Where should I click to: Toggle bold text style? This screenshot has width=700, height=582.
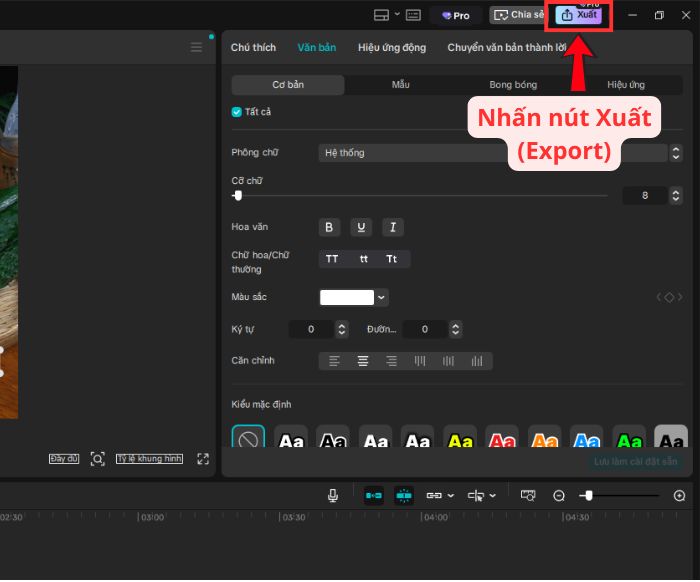tap(329, 228)
